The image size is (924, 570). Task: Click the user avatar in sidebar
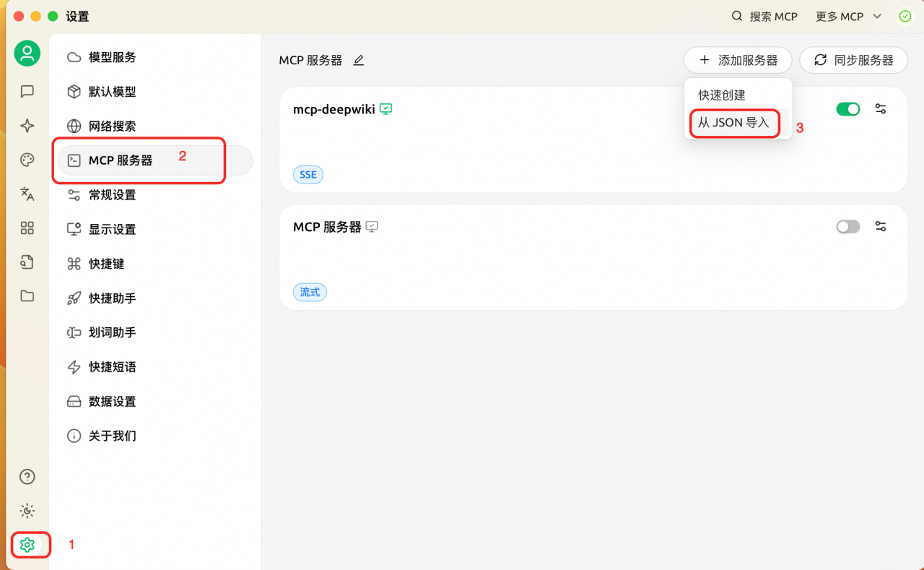point(27,53)
